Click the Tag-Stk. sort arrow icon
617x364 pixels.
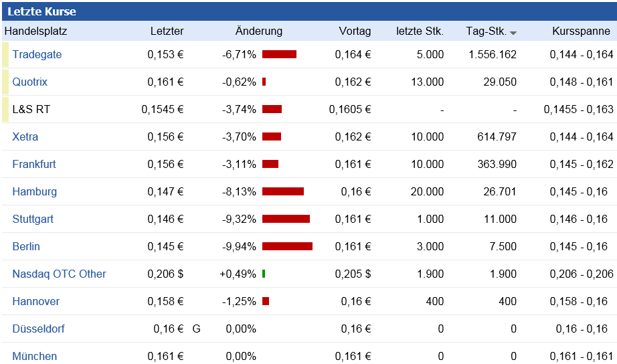513,32
